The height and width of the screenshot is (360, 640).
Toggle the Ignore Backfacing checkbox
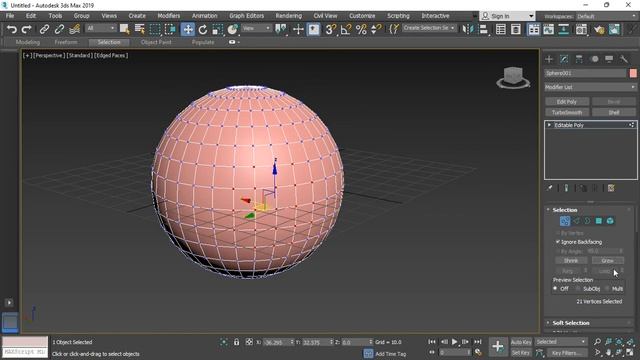click(x=558, y=242)
